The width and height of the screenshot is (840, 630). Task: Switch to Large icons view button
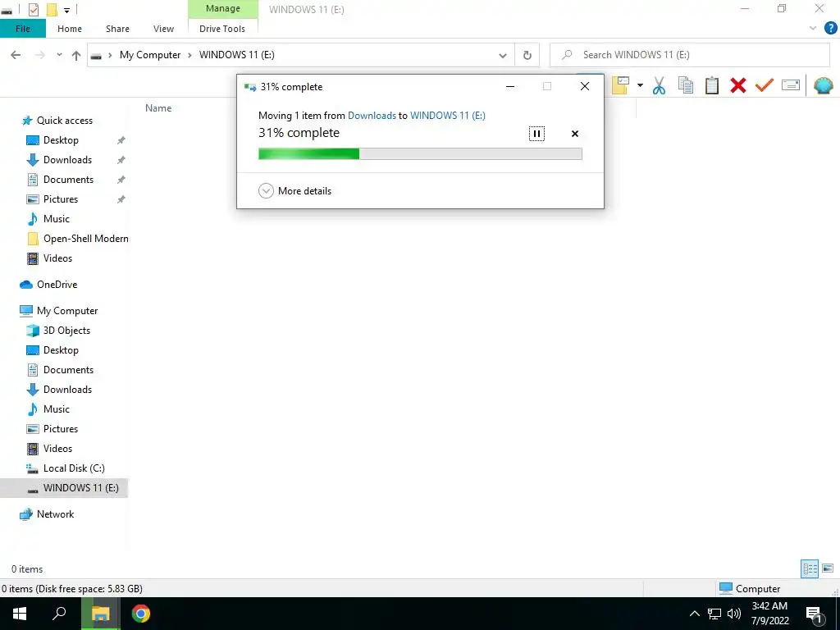[x=828, y=568]
